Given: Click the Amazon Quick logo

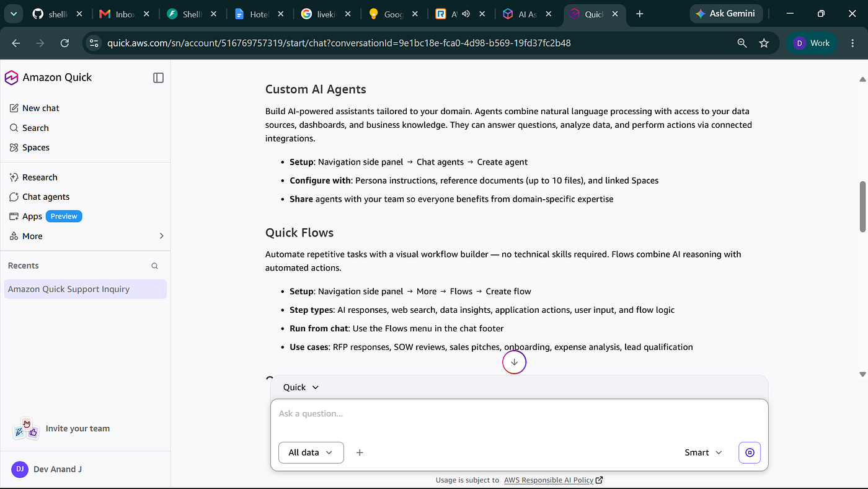Looking at the screenshot, I should (x=11, y=78).
